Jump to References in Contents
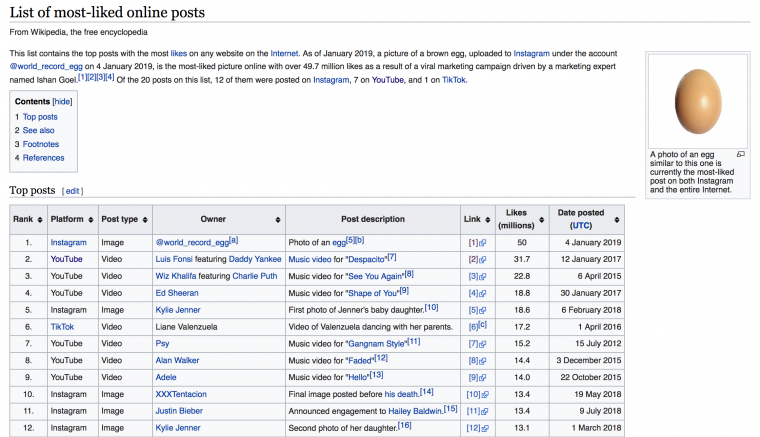 click(44, 158)
